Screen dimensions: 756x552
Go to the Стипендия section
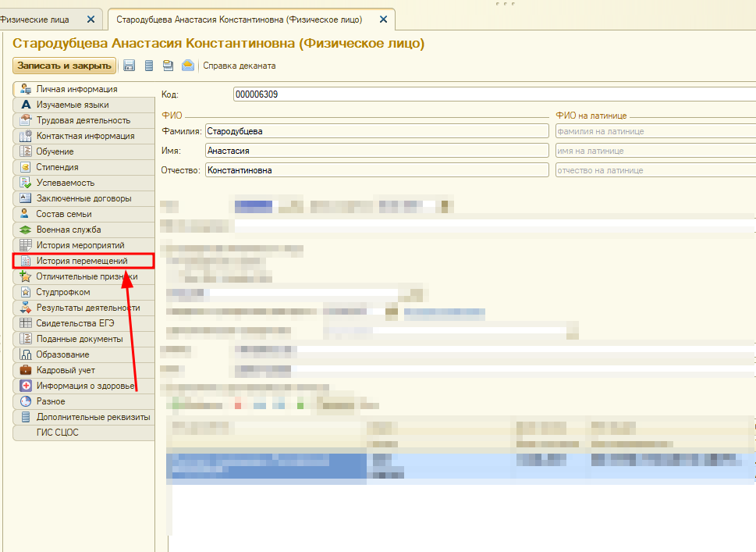pos(57,167)
